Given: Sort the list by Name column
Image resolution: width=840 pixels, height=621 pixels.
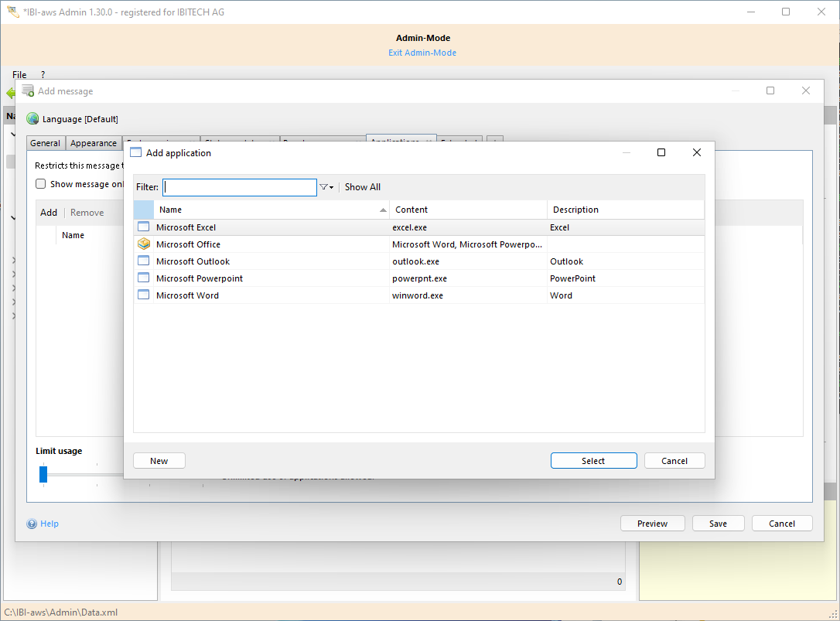Looking at the screenshot, I should pyautogui.click(x=271, y=210).
